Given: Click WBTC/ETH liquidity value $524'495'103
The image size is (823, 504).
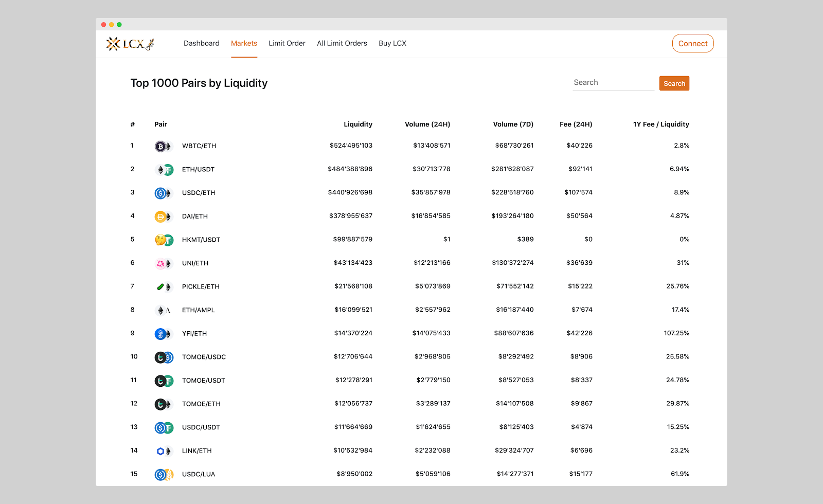Looking at the screenshot, I should click(351, 146).
